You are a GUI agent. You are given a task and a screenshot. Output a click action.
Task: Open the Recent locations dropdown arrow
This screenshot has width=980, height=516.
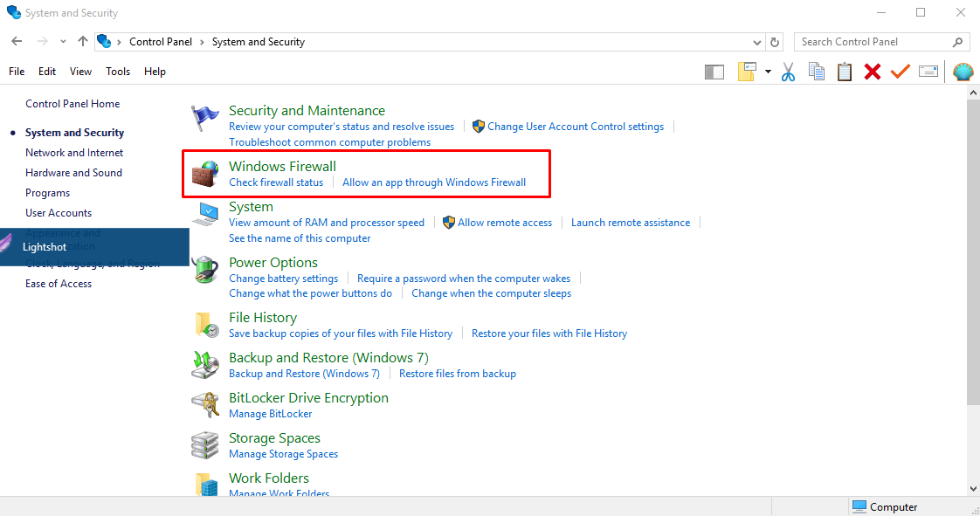(x=63, y=42)
